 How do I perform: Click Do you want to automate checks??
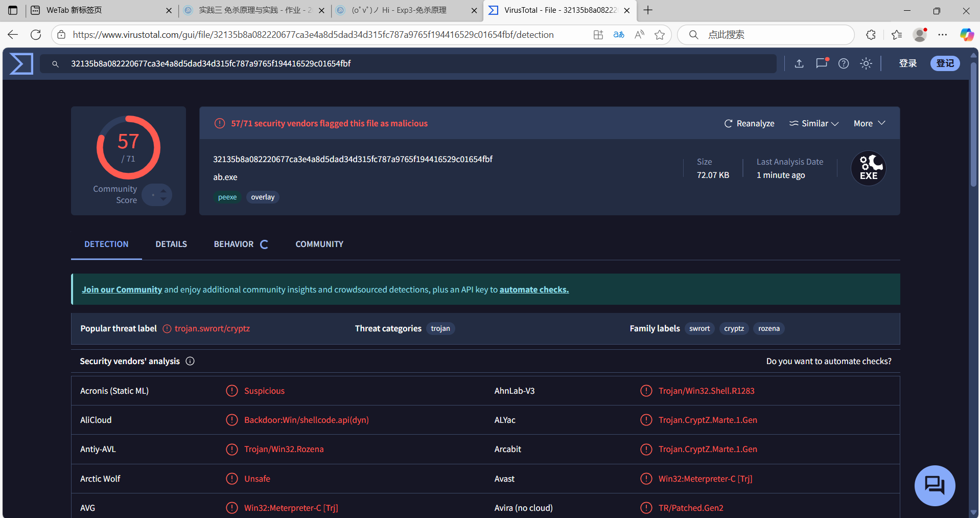point(829,361)
